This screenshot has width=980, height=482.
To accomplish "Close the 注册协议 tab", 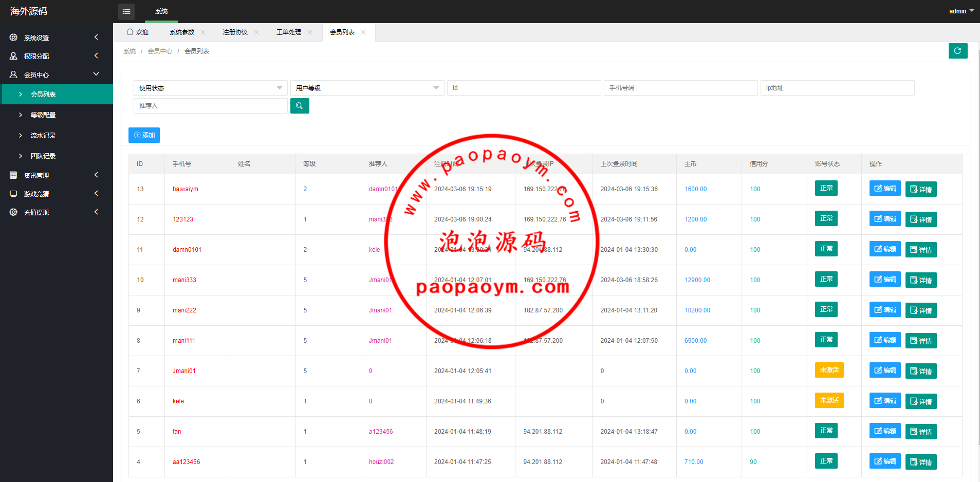I will (256, 32).
